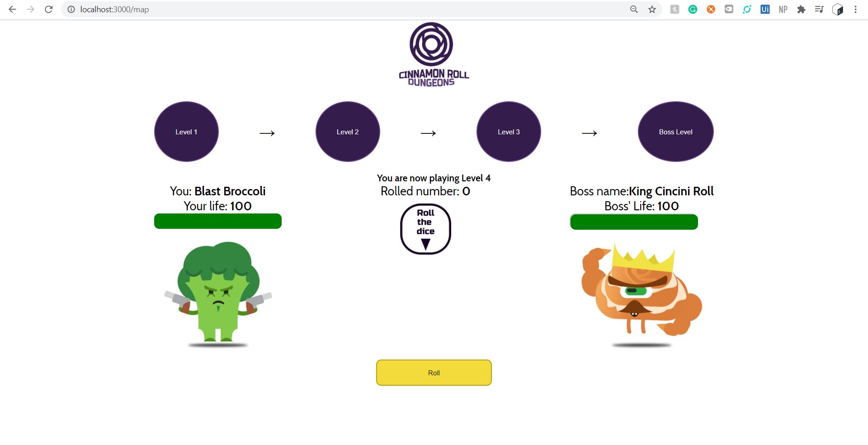Open the Boss Level circle
Image resolution: width=868 pixels, height=445 pixels.
(675, 132)
